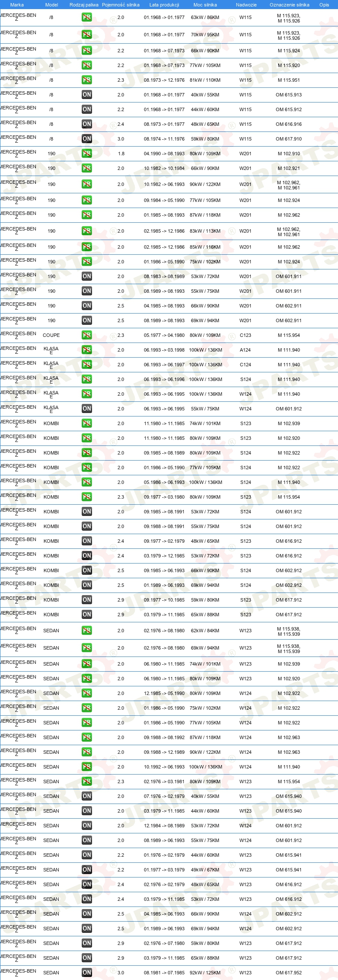Click the 1.8 engine capacity cell

click(x=121, y=154)
